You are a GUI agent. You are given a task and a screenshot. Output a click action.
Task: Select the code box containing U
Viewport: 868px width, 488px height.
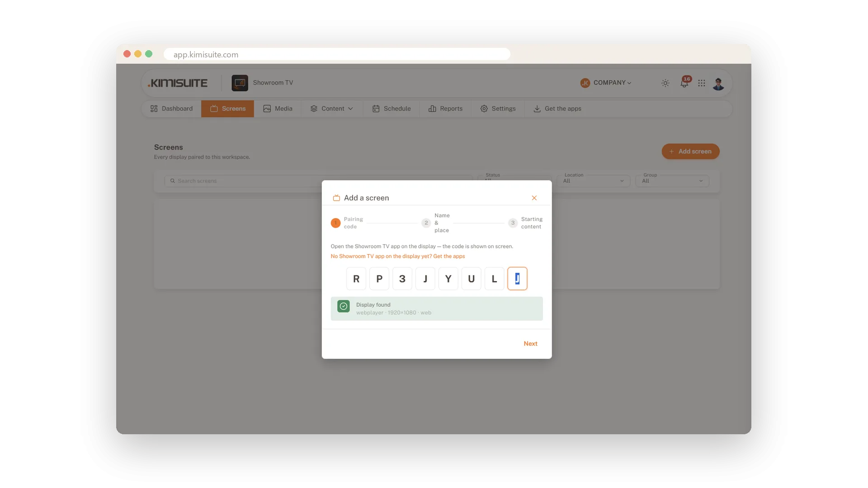tap(472, 279)
